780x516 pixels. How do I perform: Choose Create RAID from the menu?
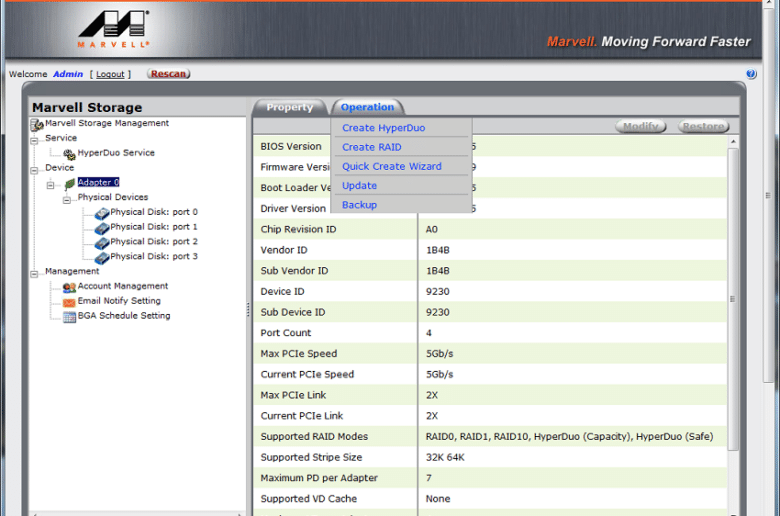[x=372, y=147]
